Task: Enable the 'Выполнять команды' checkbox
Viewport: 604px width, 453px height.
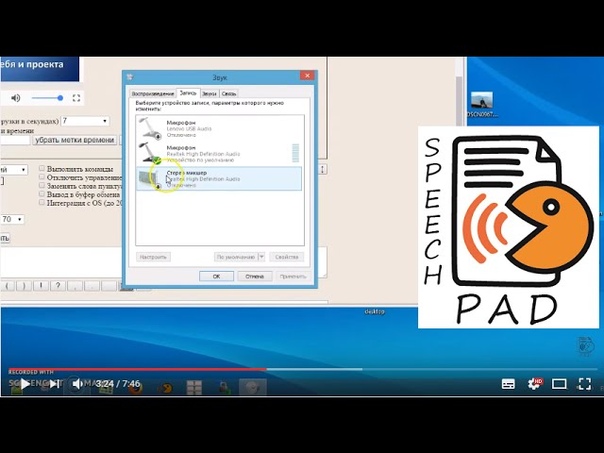Action: pyautogui.click(x=42, y=169)
